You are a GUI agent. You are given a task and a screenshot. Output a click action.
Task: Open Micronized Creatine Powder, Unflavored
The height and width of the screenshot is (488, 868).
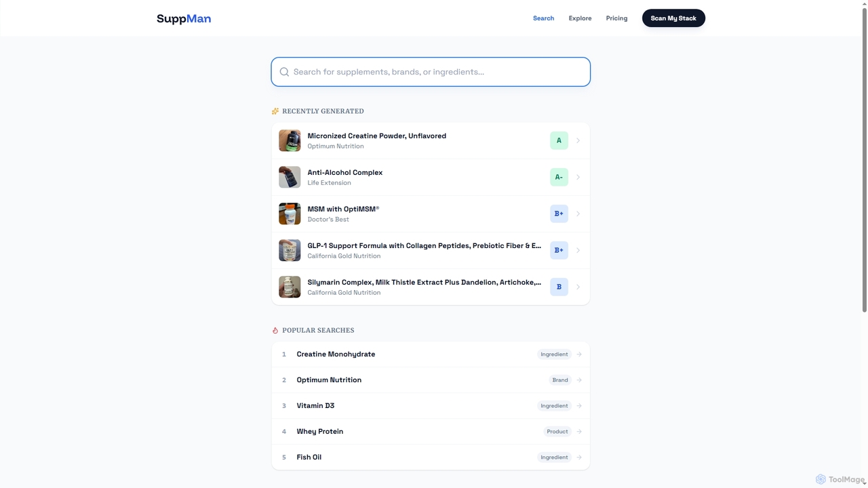click(431, 141)
